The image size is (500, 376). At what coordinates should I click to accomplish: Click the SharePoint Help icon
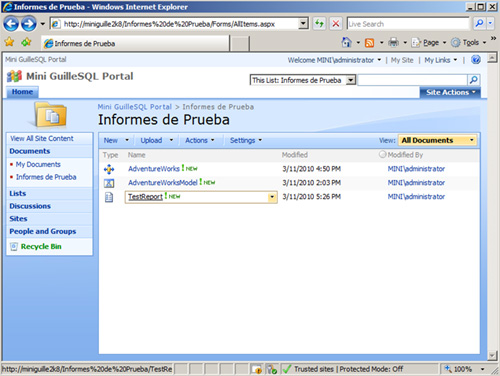pos(476,60)
